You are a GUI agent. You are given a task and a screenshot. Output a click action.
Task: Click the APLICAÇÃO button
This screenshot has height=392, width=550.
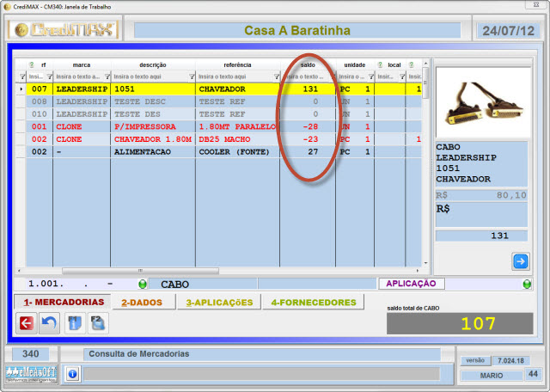tap(409, 283)
